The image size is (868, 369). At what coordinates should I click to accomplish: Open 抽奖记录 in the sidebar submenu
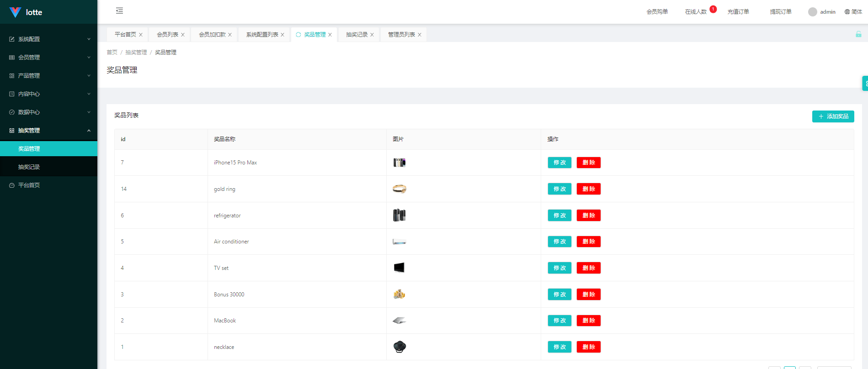point(29,167)
